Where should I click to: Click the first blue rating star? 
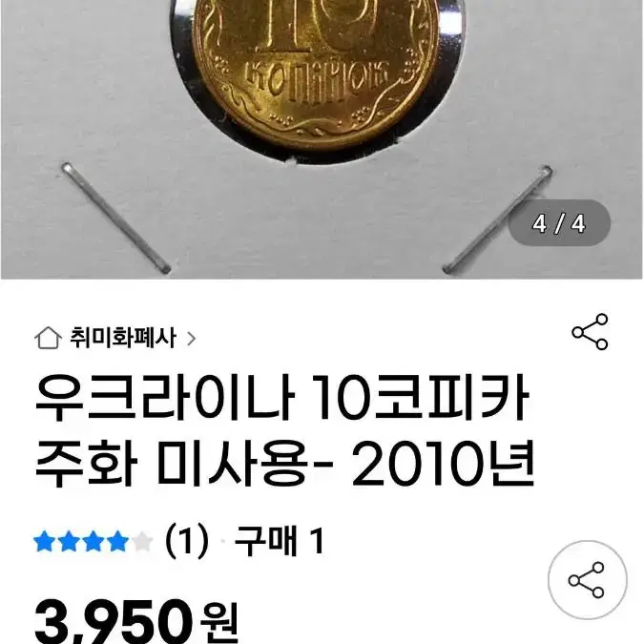click(x=44, y=541)
